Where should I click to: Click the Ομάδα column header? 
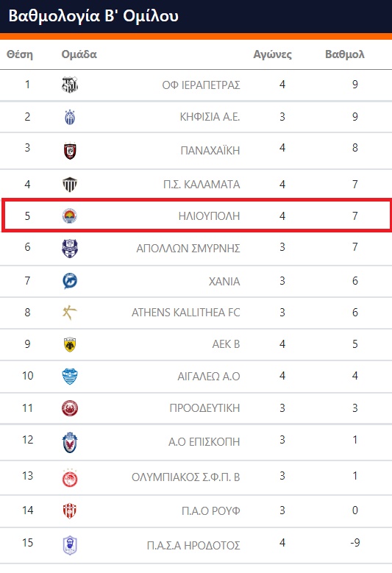click(x=79, y=54)
